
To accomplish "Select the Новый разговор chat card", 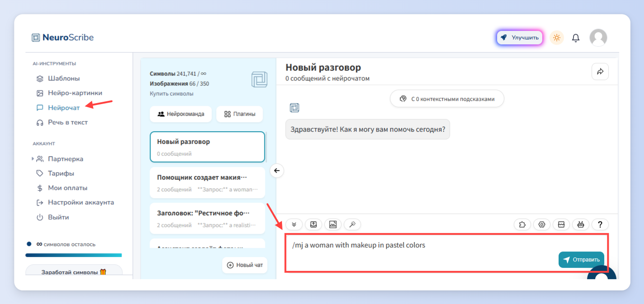I will 207,147.
